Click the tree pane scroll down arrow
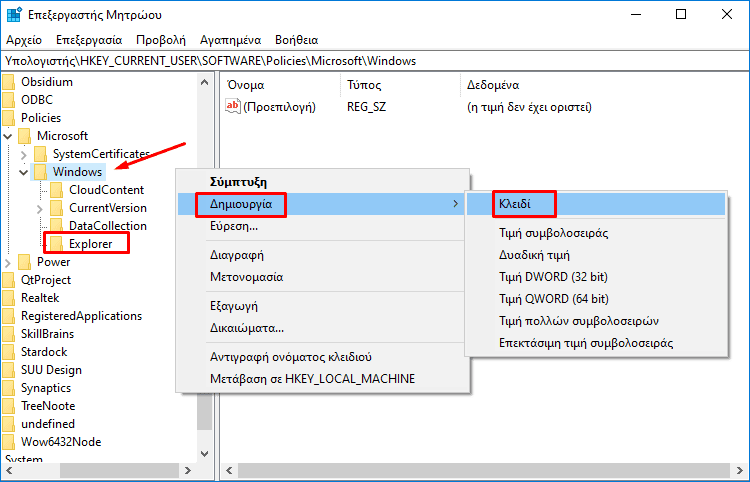 204,454
